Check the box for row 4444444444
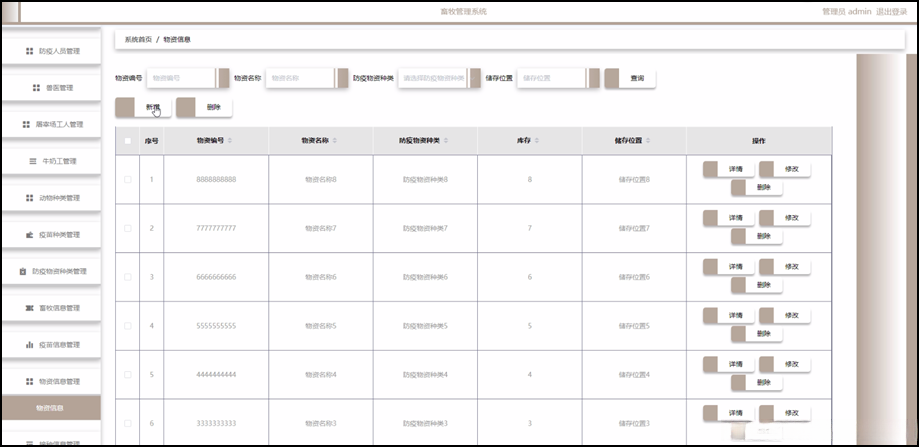The width and height of the screenshot is (919, 447). point(128,374)
